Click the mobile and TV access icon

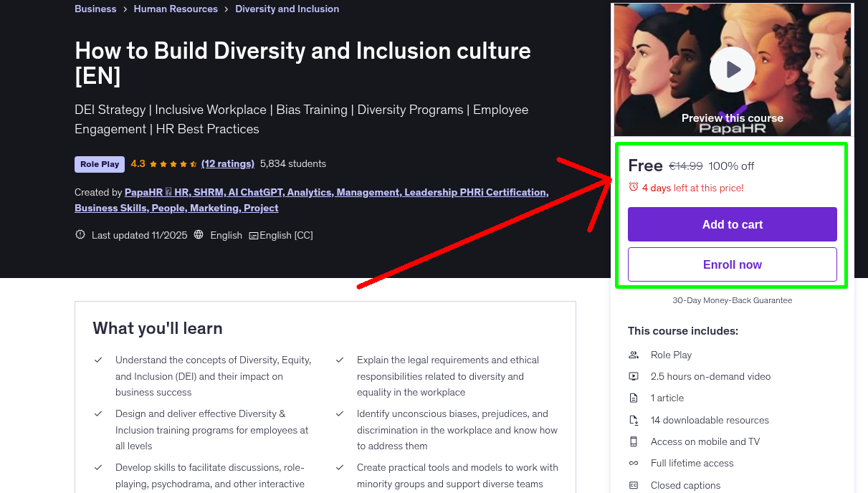(x=634, y=441)
